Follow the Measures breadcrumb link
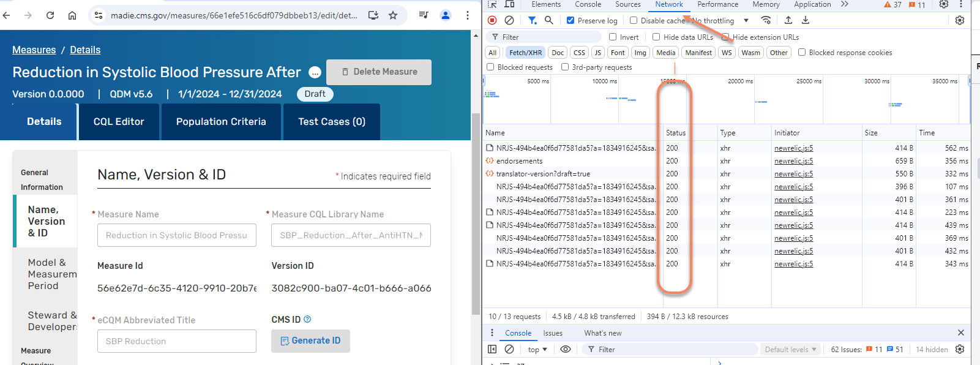Viewport: 980px width, 365px height. tap(34, 50)
